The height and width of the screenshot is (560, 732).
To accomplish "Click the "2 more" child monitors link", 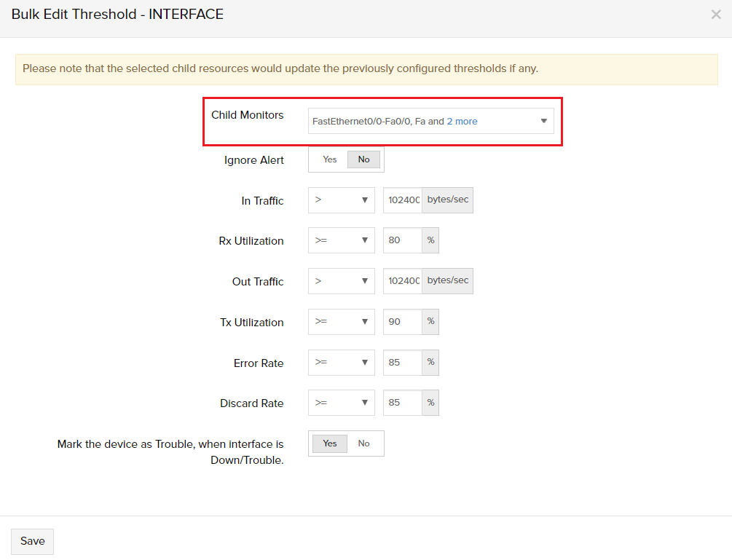I will click(x=462, y=122).
